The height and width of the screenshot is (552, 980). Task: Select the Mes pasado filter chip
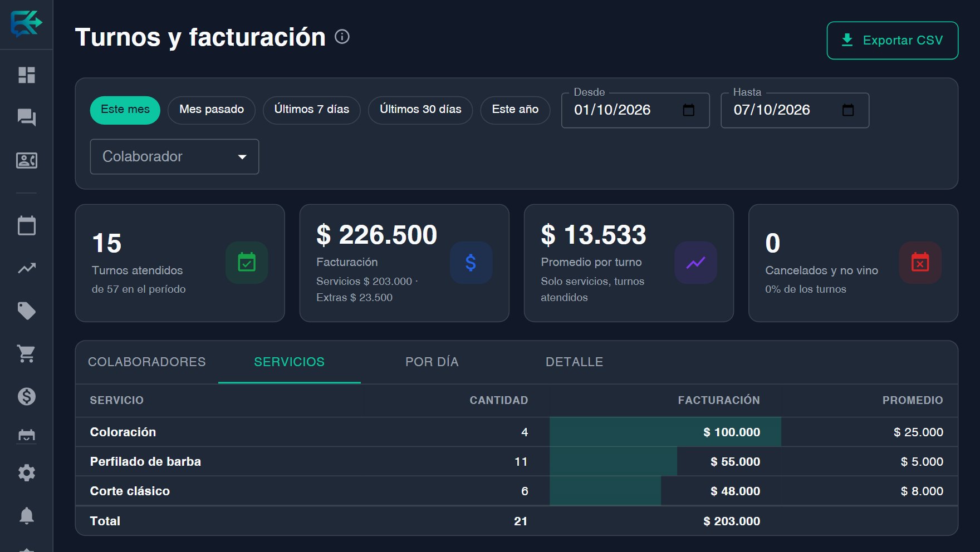(x=212, y=110)
